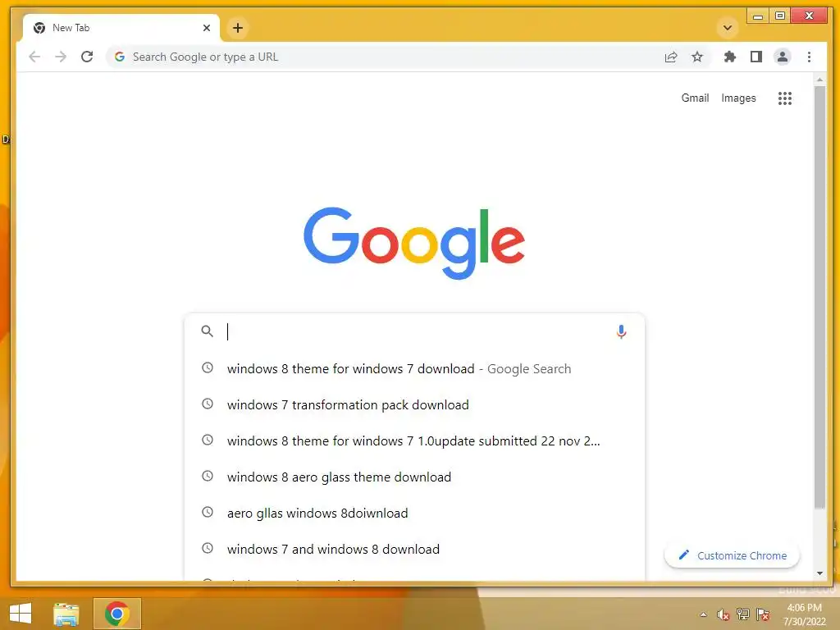Click the Google logo

[x=414, y=243]
